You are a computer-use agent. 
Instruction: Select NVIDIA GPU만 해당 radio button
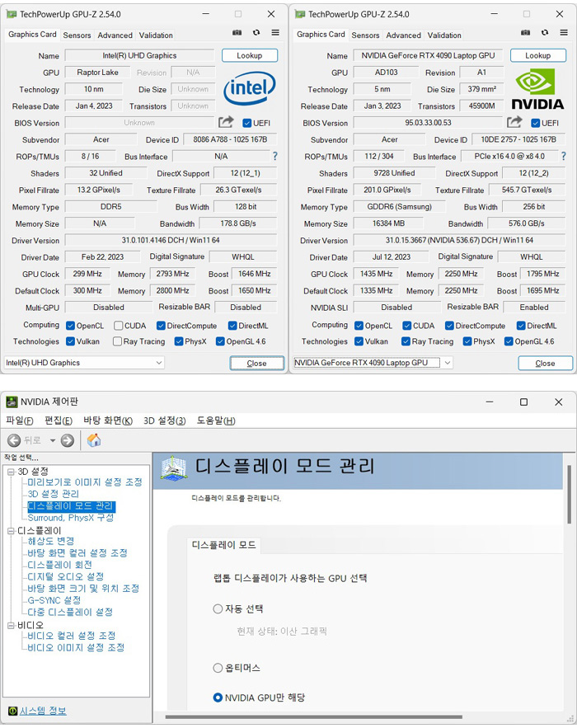[x=218, y=697]
